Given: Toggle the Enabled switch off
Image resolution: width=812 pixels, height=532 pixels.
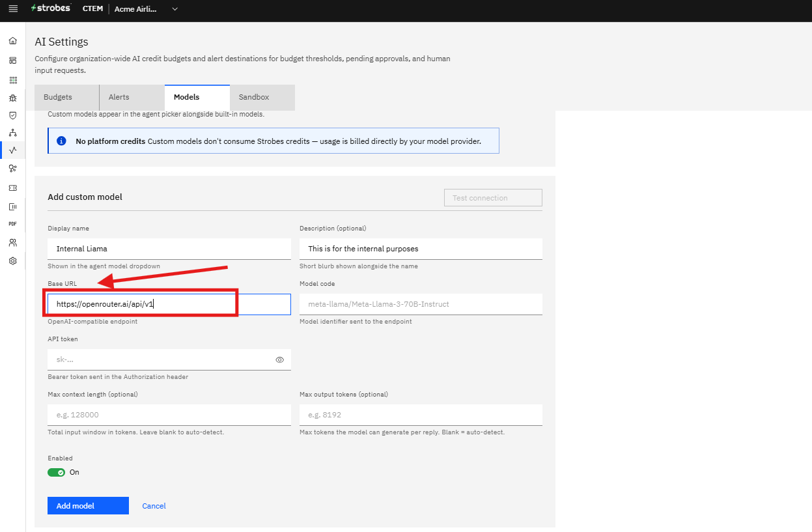Looking at the screenshot, I should point(56,472).
